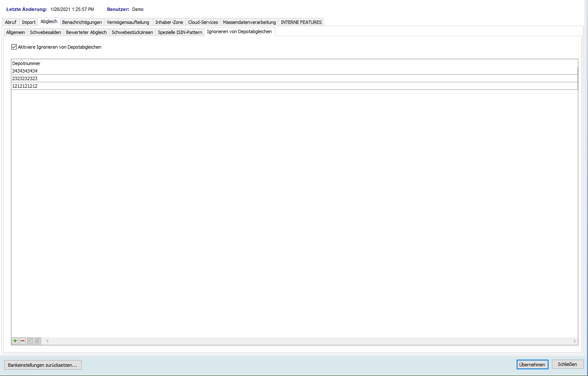
Task: Click the Depotnummer column header
Action: pyautogui.click(x=26, y=63)
